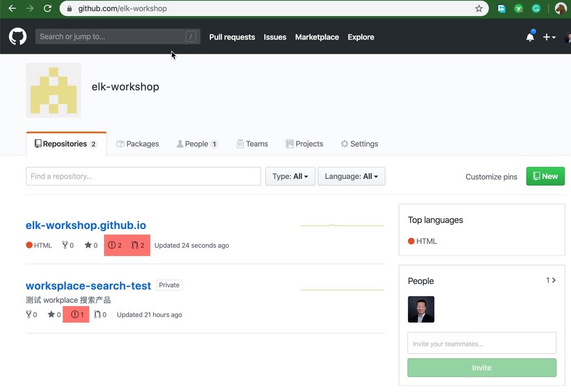View stars of elk-workshop.github.io repository
The width and height of the screenshot is (571, 392).
click(91, 246)
